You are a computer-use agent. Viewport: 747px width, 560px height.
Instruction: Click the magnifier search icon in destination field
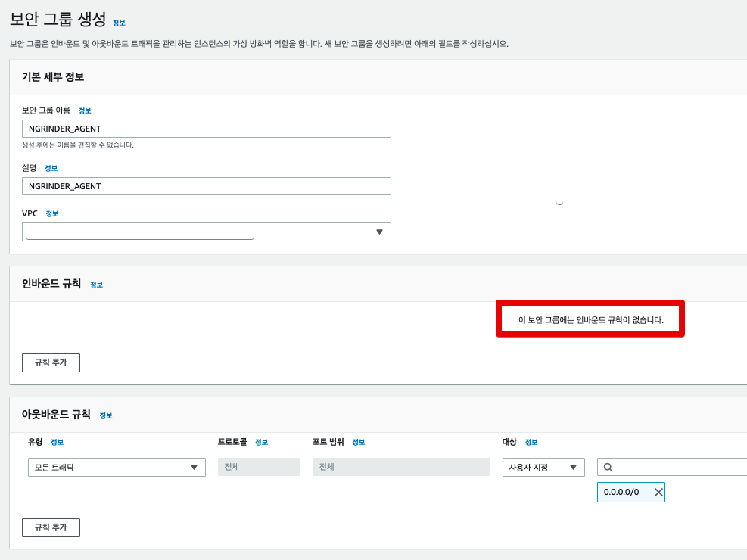coord(608,468)
